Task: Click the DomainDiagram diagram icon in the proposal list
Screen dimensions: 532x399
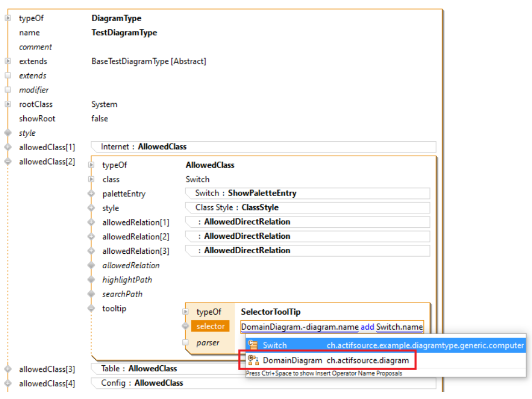Action: point(253,360)
